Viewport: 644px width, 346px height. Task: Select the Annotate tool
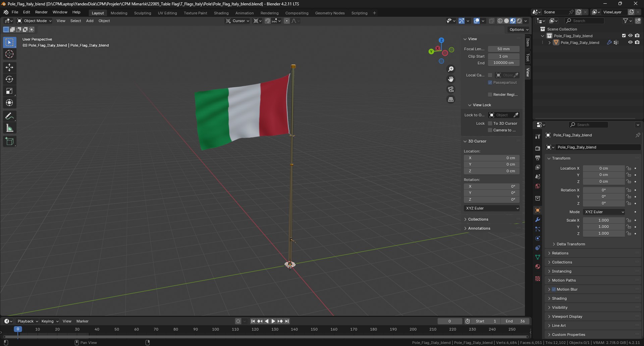click(x=9, y=116)
